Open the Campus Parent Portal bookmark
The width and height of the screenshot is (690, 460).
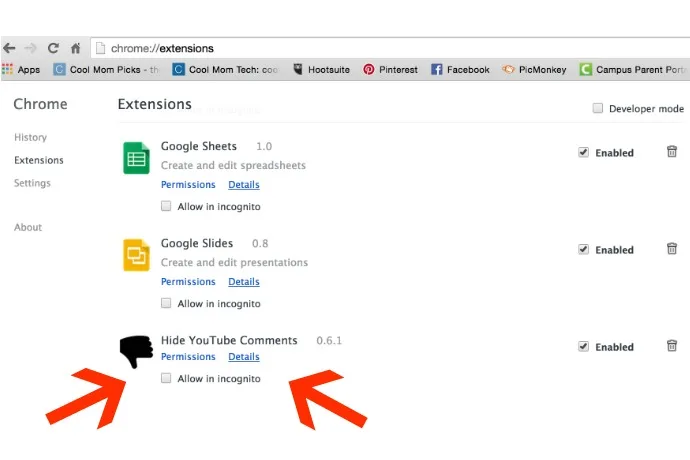click(x=632, y=70)
